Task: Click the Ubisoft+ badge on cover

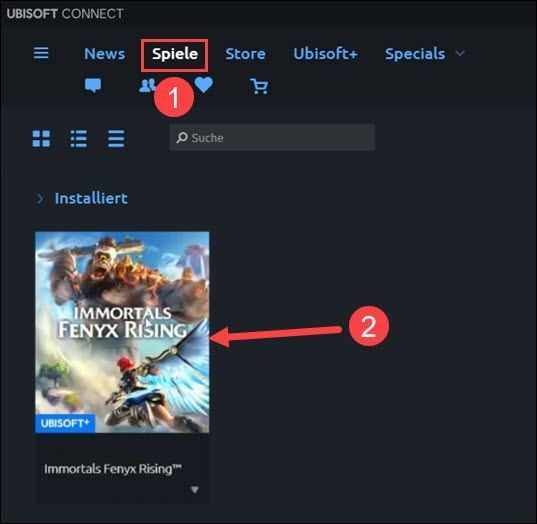Action: (x=65, y=423)
